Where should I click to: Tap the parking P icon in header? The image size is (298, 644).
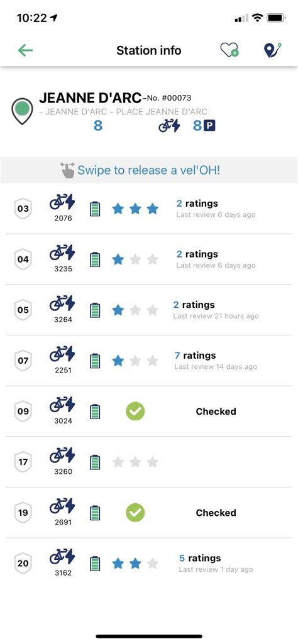point(210,126)
